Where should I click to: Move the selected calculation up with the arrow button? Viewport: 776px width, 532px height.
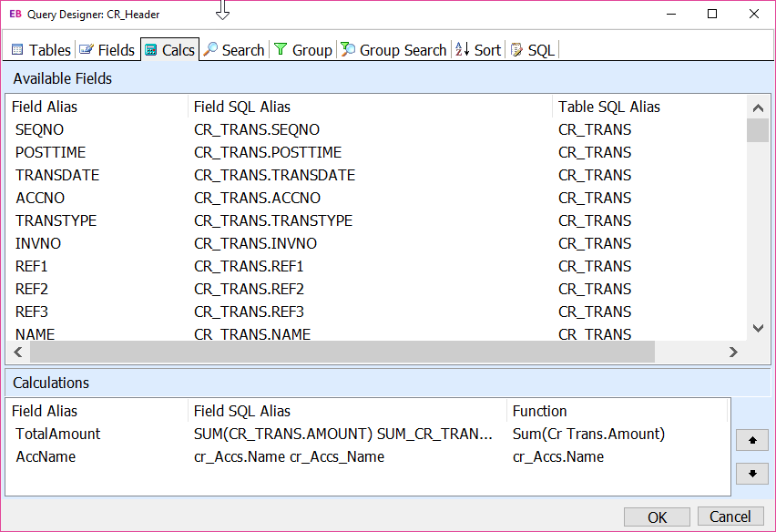click(x=751, y=441)
